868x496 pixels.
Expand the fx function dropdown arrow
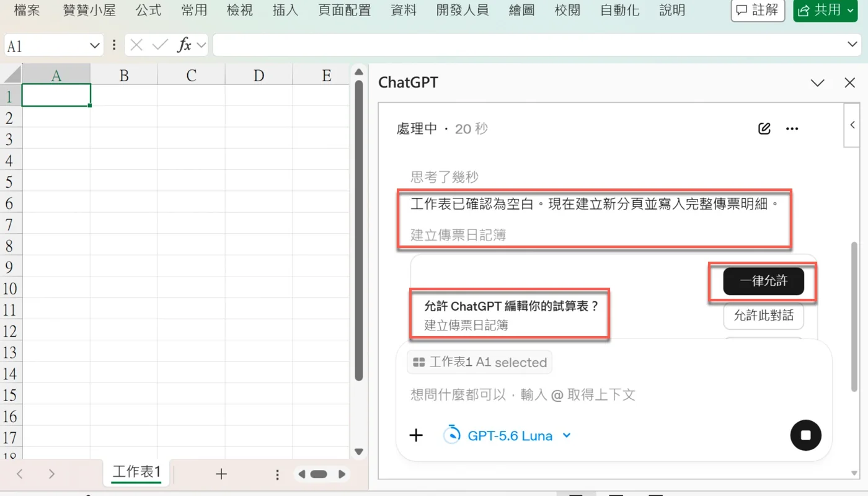[x=201, y=45]
